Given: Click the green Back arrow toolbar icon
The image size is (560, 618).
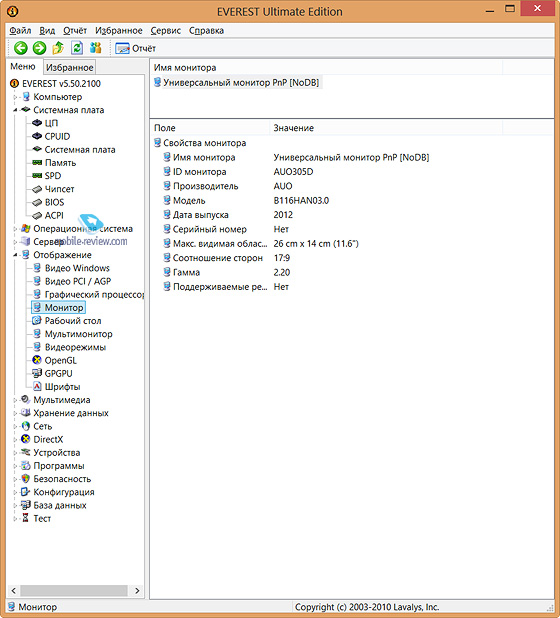Looking at the screenshot, I should coord(21,48).
